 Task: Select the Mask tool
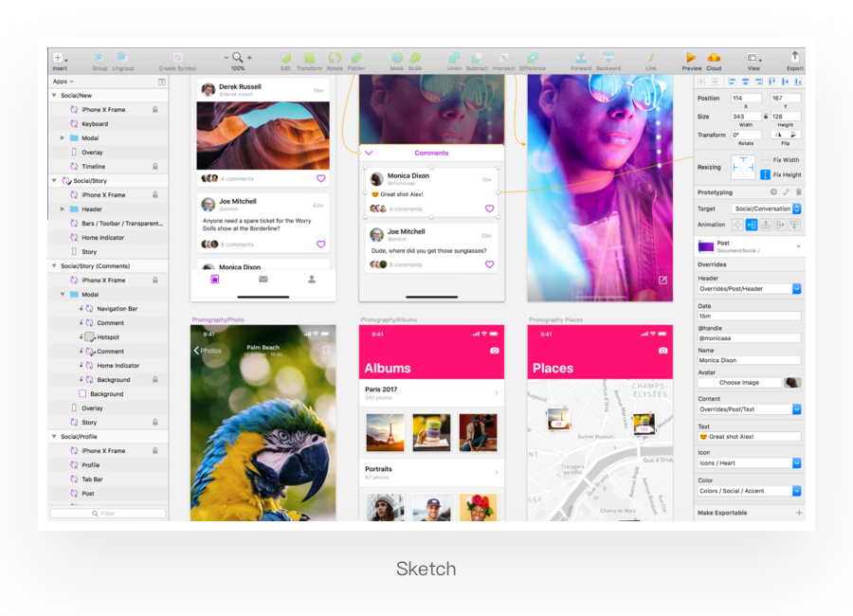point(396,58)
